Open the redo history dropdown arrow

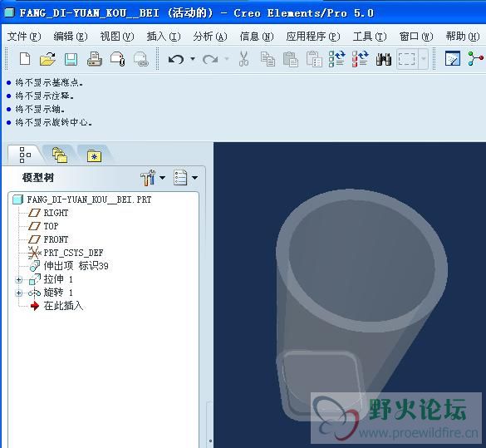(227, 58)
